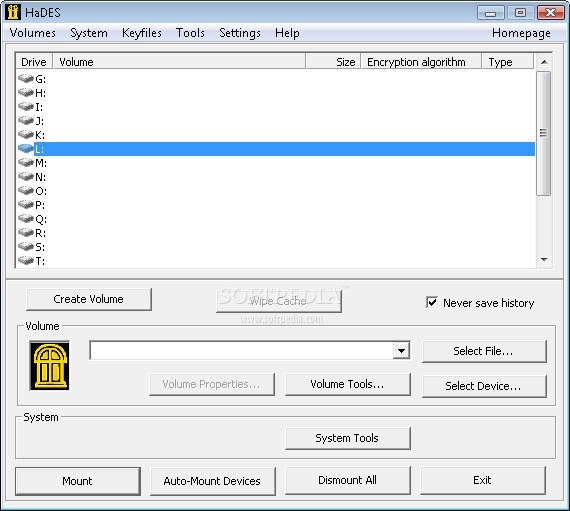Click the highlighted L: drive icon
The width and height of the screenshot is (570, 511).
pyautogui.click(x=26, y=148)
